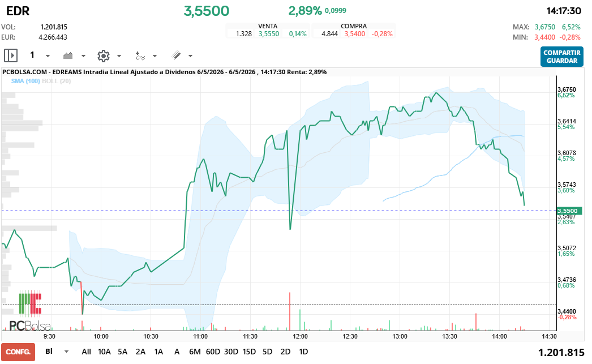Toggle the side panel icon
The width and height of the screenshot is (592, 364).
11,55
